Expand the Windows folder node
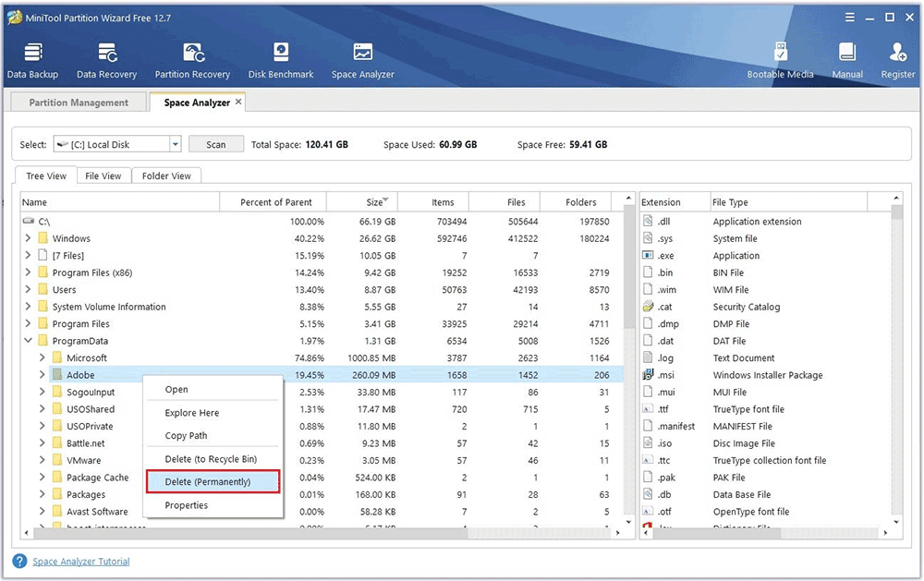 (x=28, y=238)
